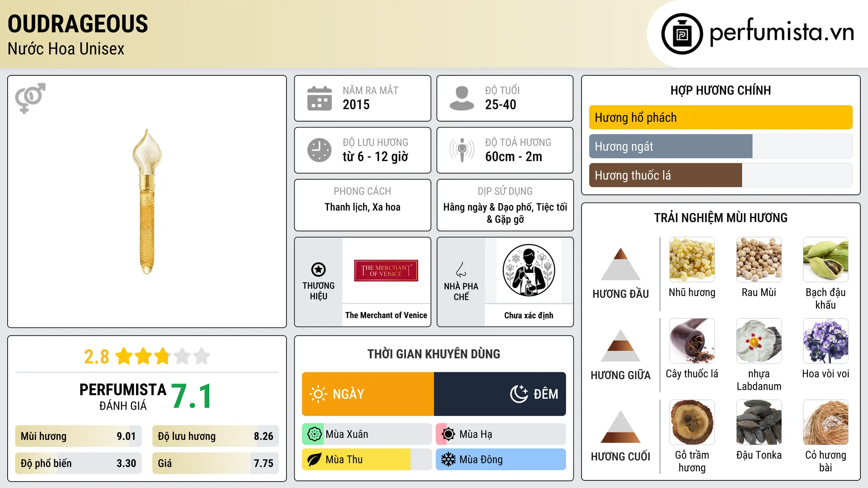Click the first gold rating star
The height and width of the screenshot is (488, 868).
click(124, 356)
